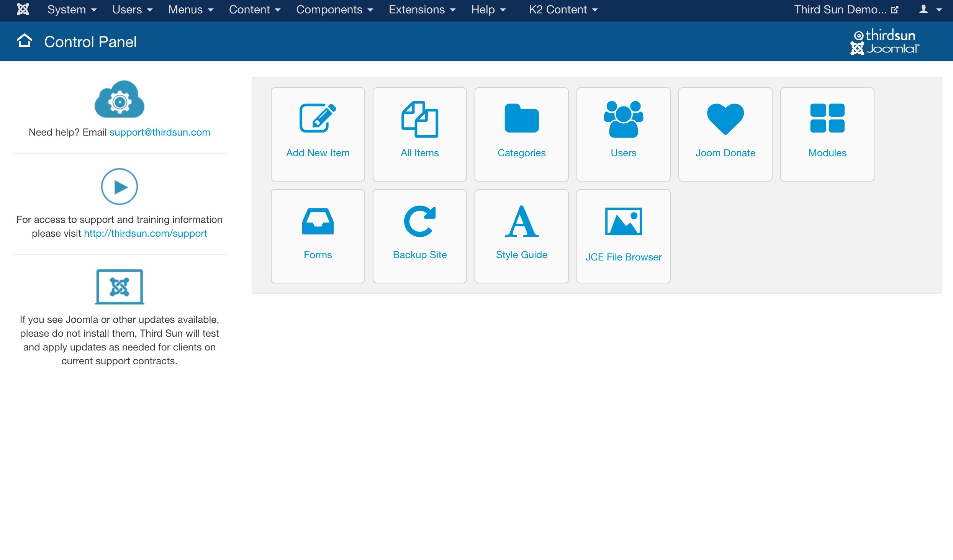Screen dimensions: 953x560
Task: Click the Forms inbox icon
Action: [318, 221]
